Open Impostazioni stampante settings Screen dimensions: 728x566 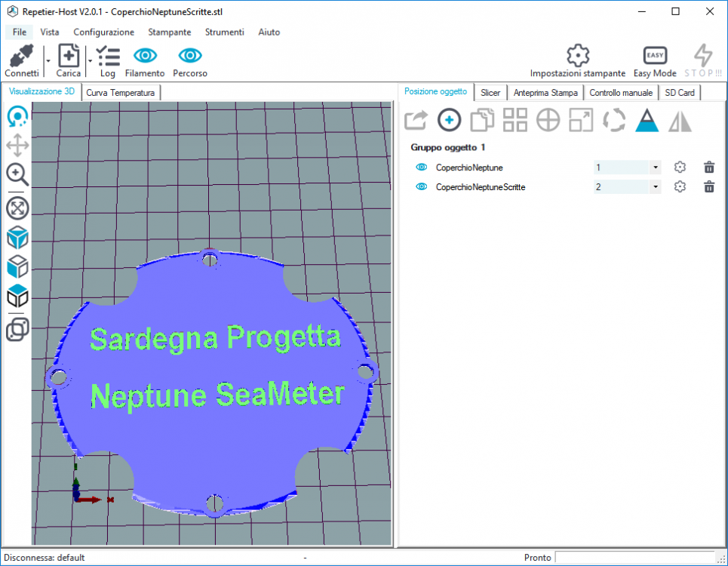tap(577, 60)
